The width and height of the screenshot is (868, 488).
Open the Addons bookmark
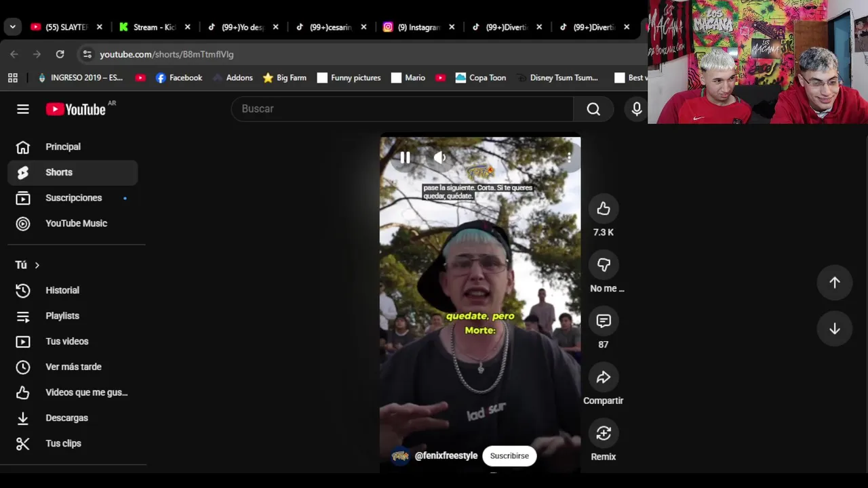(x=233, y=78)
